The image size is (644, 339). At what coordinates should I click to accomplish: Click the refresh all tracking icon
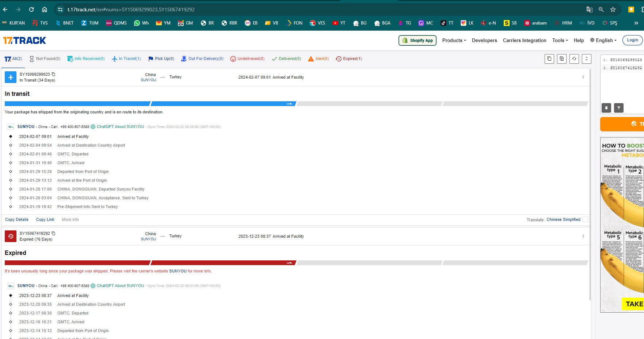[x=574, y=59]
